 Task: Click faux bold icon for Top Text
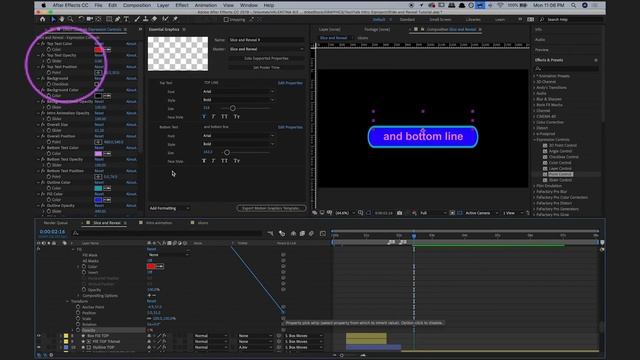(204, 117)
